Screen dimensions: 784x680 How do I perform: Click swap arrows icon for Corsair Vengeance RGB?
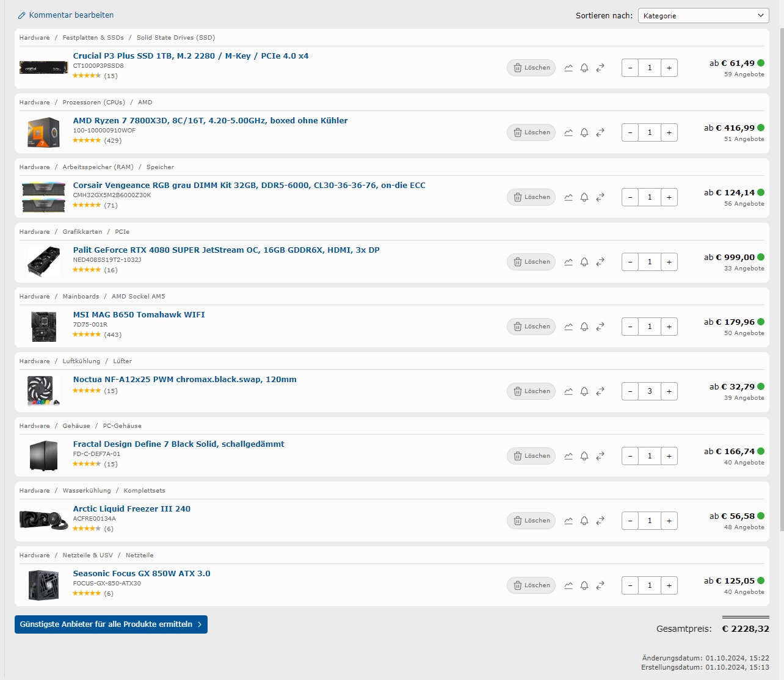[x=600, y=197]
